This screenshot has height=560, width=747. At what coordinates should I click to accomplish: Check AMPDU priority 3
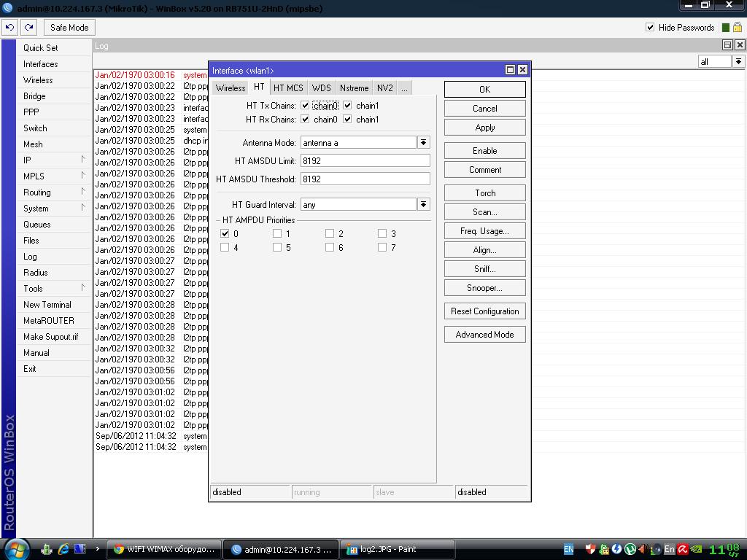[x=382, y=233]
